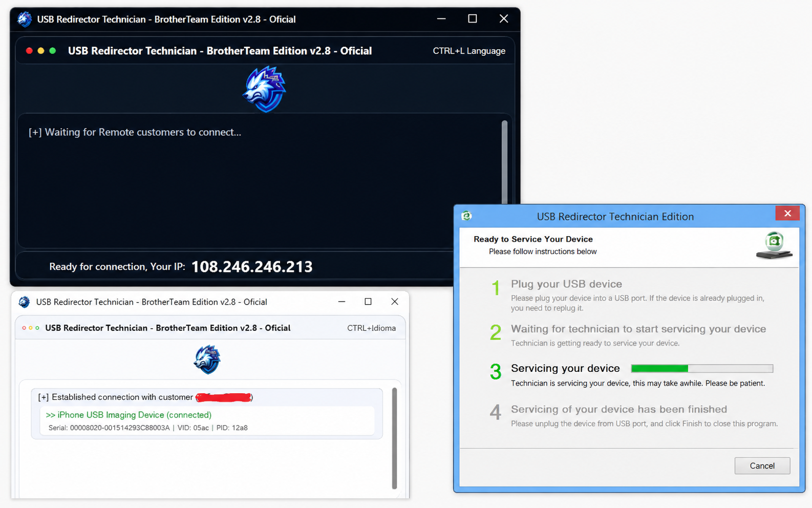
Task: Click the yellow dot in the dark technician window
Action: 41,51
